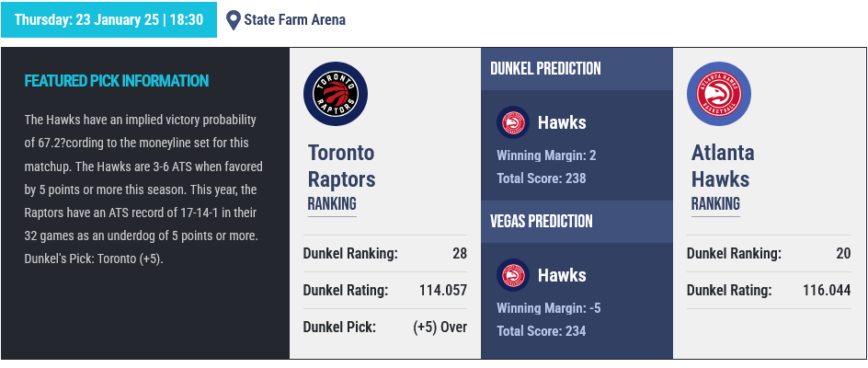Click Hawks logo under Vegas Prediction
Viewport: 868px width, 368px height.
513,275
